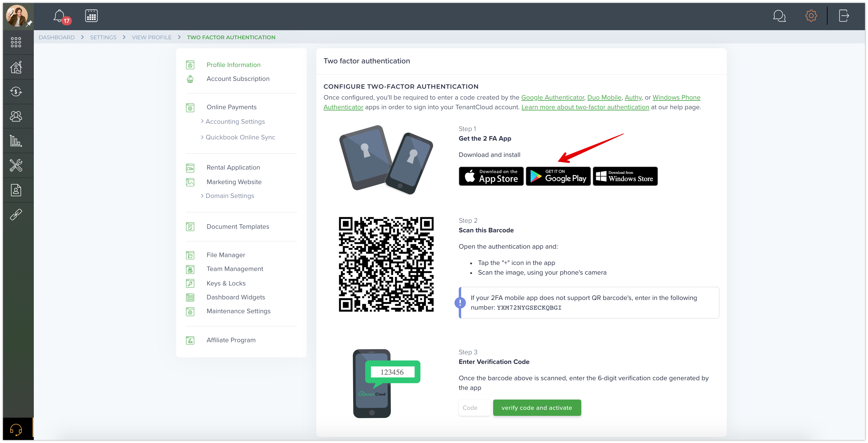
Task: Click Download from Windows Store badge
Action: point(625,176)
